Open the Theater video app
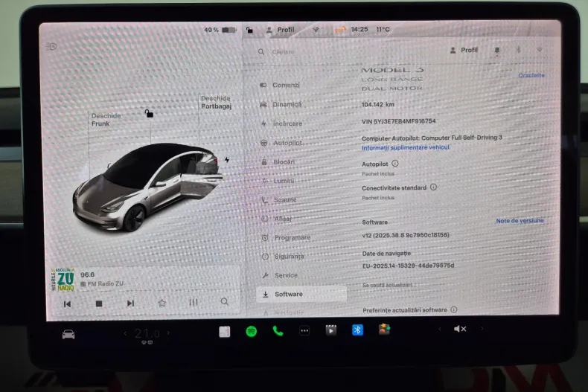Viewport: 588px width, 392px height. (330, 330)
